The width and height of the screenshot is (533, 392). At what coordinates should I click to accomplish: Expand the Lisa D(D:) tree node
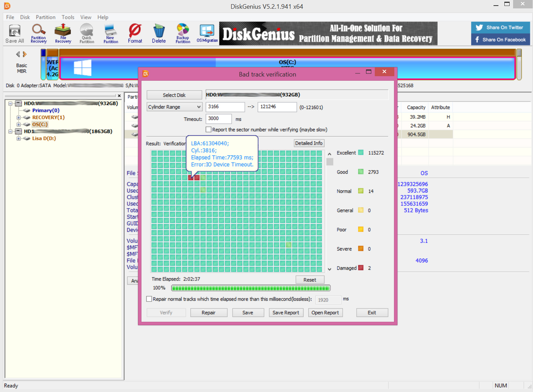[19, 138]
